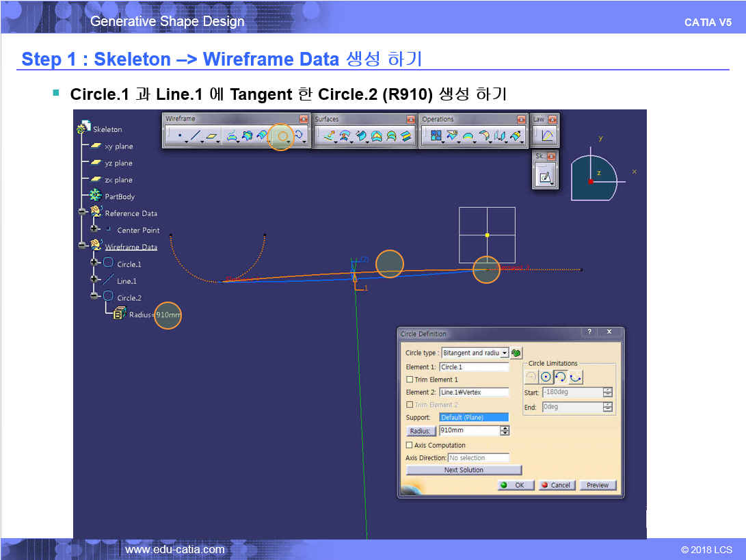
Task: Click the Next Solution button
Action: click(x=464, y=470)
